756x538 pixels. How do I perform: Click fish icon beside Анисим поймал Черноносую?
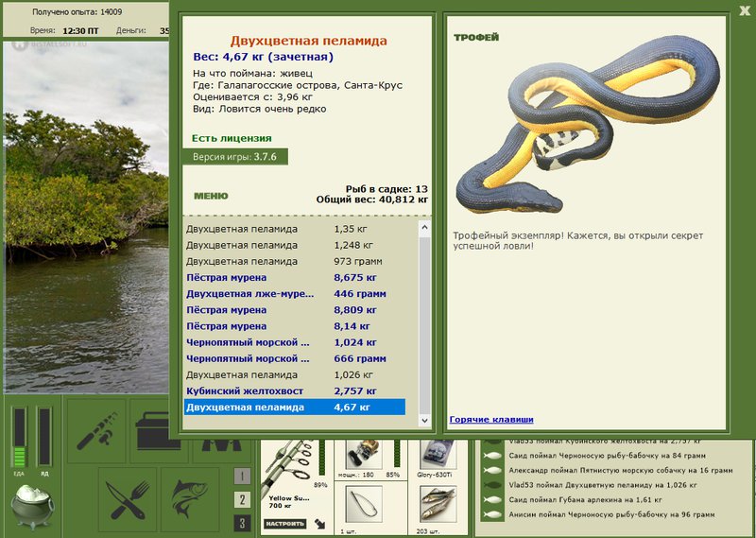(491, 515)
